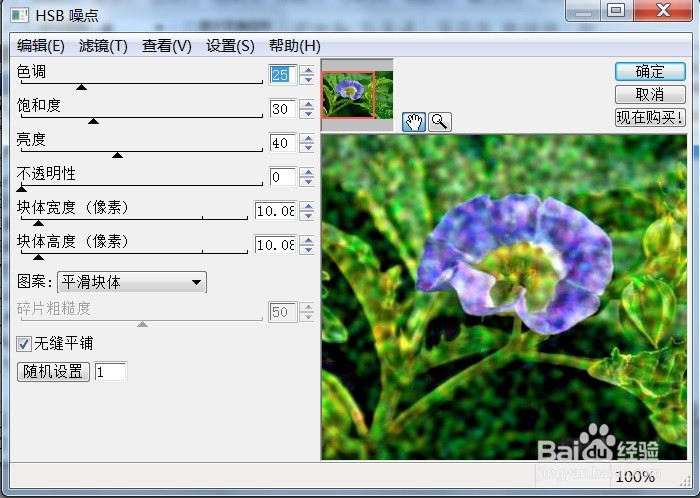Open the 图案 dropdown showing 平滑块体
700x498 pixels.
[x=132, y=282]
